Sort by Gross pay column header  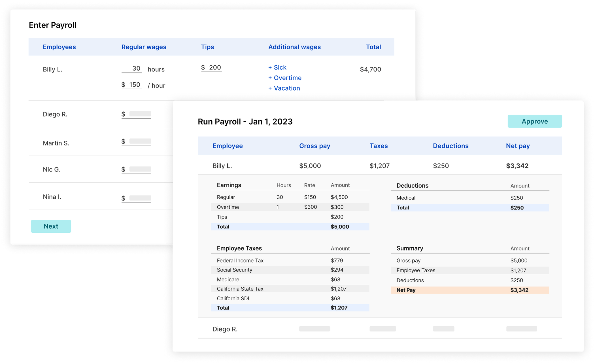coord(314,146)
